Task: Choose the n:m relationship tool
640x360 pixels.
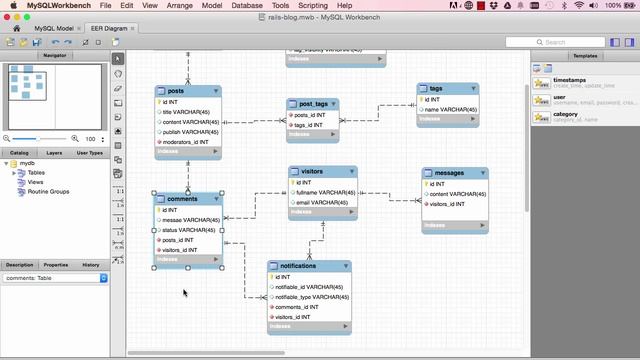Action: [x=118, y=245]
